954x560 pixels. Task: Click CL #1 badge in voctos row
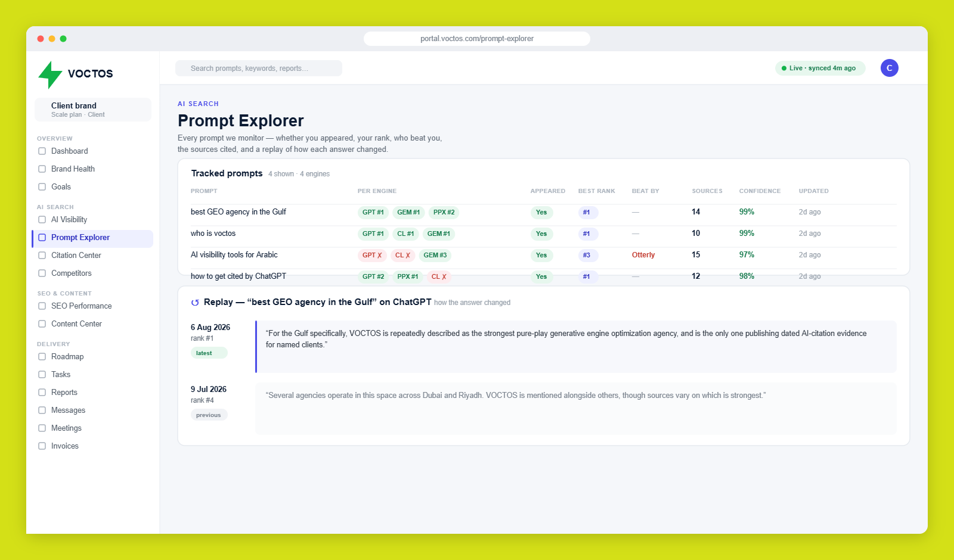(405, 234)
